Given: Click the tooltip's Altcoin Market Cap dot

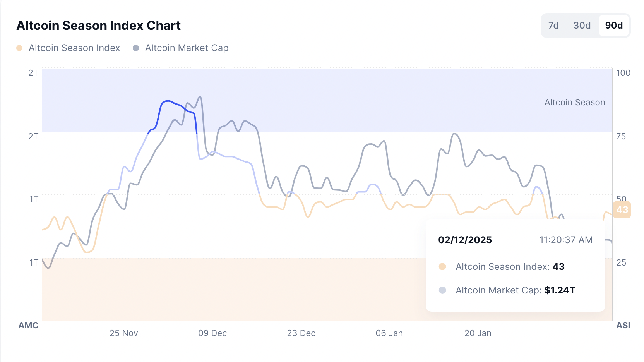Looking at the screenshot, I should [442, 290].
